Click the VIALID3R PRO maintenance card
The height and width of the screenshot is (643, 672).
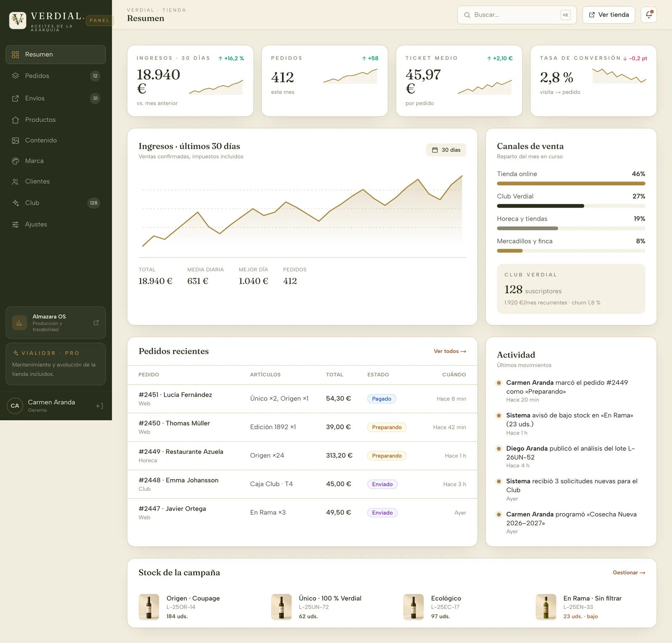pos(55,364)
